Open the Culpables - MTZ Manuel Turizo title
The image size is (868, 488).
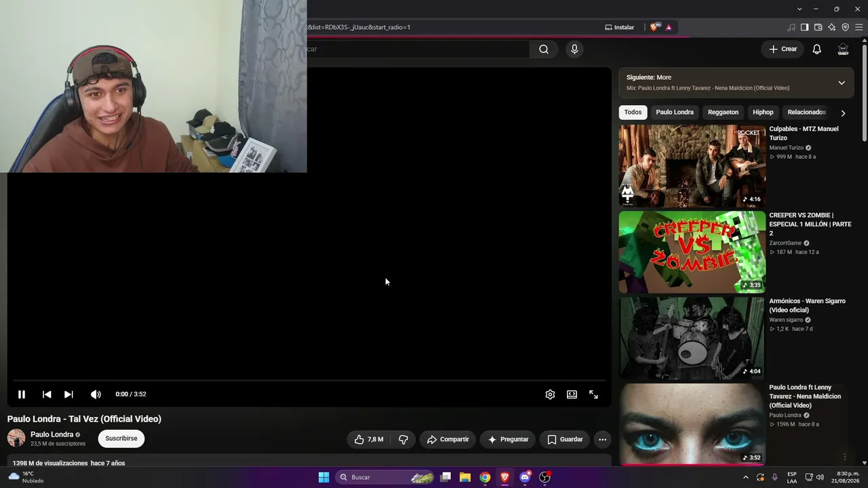click(x=804, y=134)
